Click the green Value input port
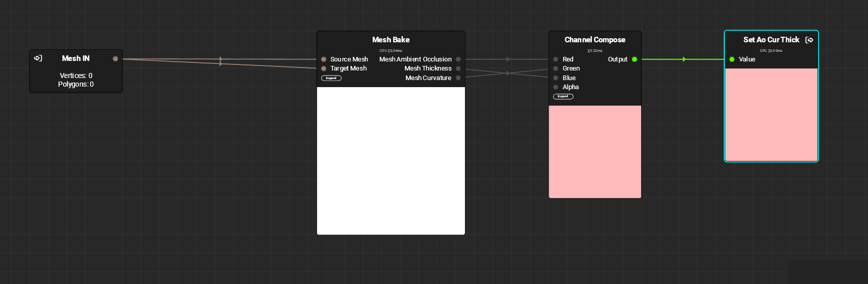The height and width of the screenshot is (284, 868). (732, 59)
